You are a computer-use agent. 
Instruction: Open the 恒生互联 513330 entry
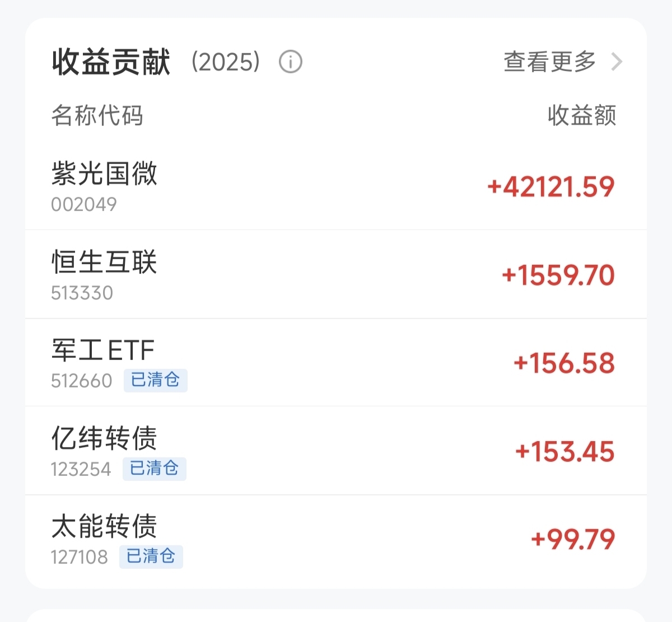click(x=336, y=275)
